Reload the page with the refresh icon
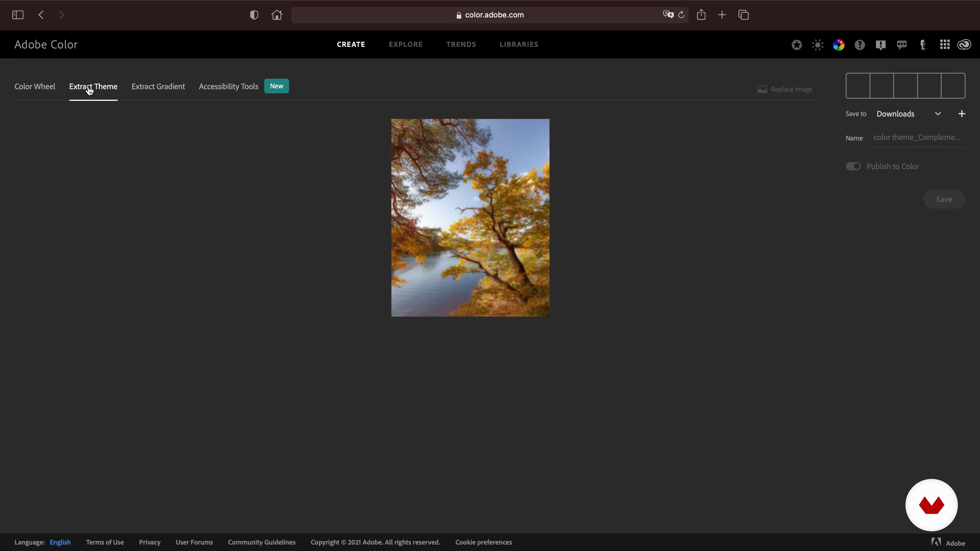980x551 pixels. 681,15
